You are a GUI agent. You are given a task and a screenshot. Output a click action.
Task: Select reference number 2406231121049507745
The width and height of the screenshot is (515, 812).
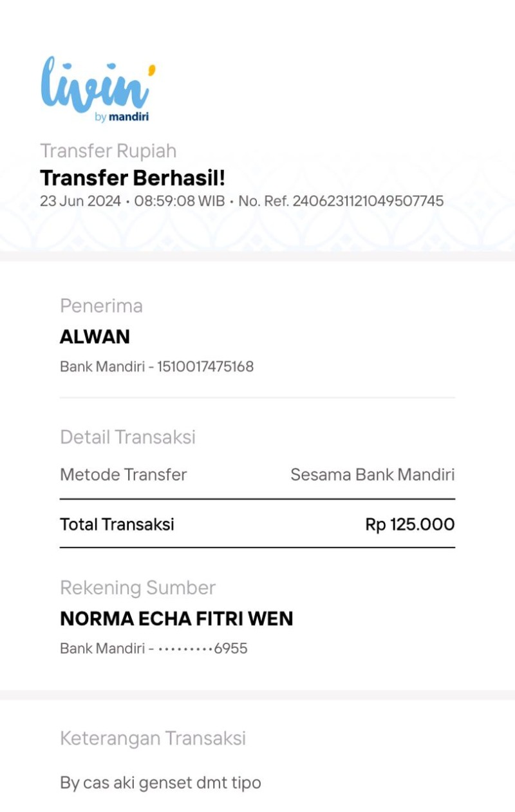tap(368, 201)
